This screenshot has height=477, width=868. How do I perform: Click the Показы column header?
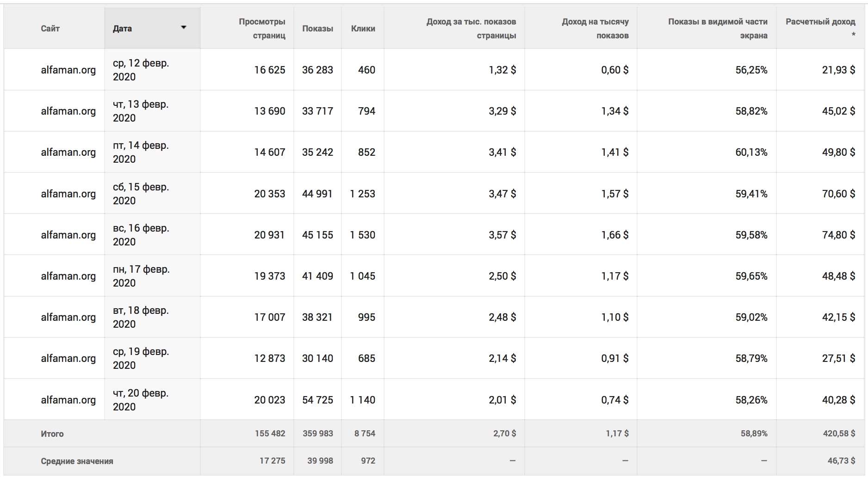[x=317, y=29]
